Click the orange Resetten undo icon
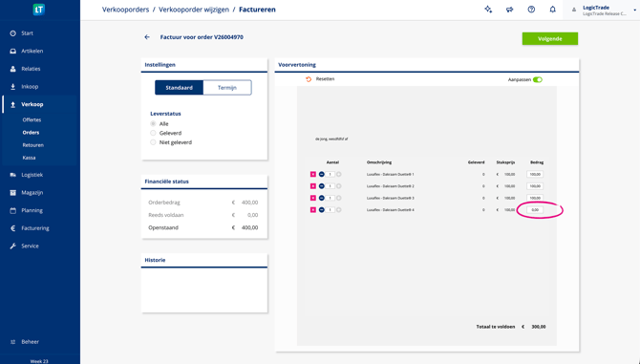Image resolution: width=640 pixels, height=364 pixels. [309, 79]
